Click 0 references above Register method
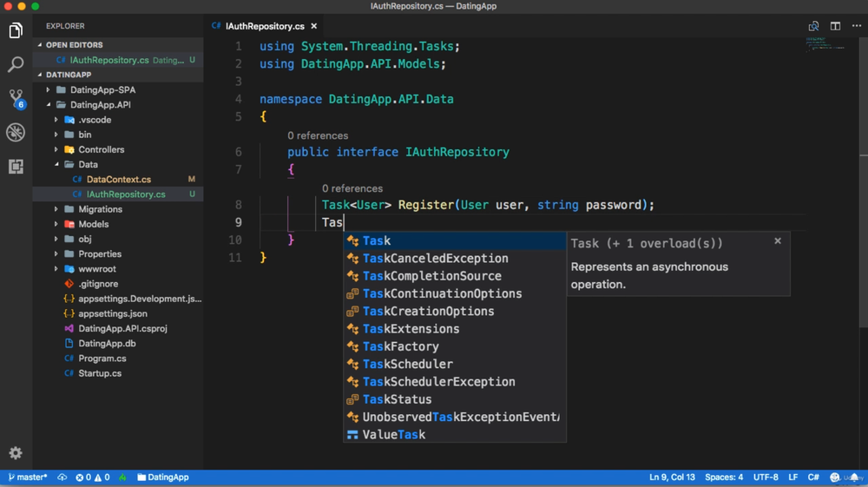868x487 pixels. pyautogui.click(x=352, y=188)
